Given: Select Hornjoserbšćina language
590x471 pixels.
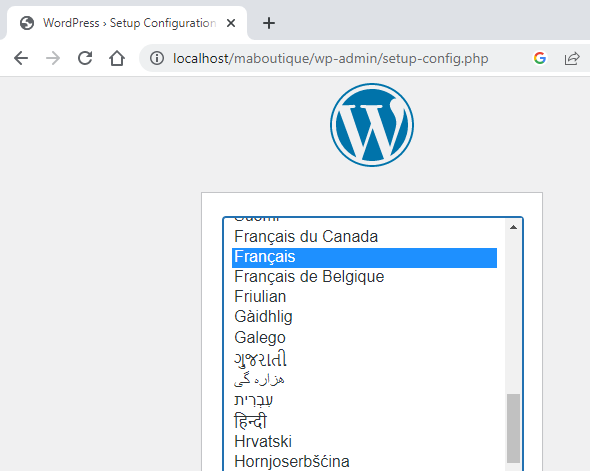Looking at the screenshot, I should pos(365,462).
